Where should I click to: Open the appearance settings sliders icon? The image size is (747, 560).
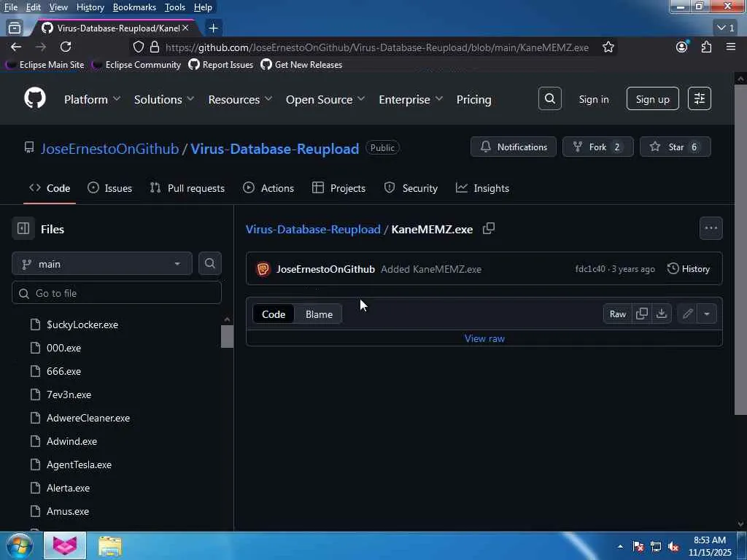[700, 98]
